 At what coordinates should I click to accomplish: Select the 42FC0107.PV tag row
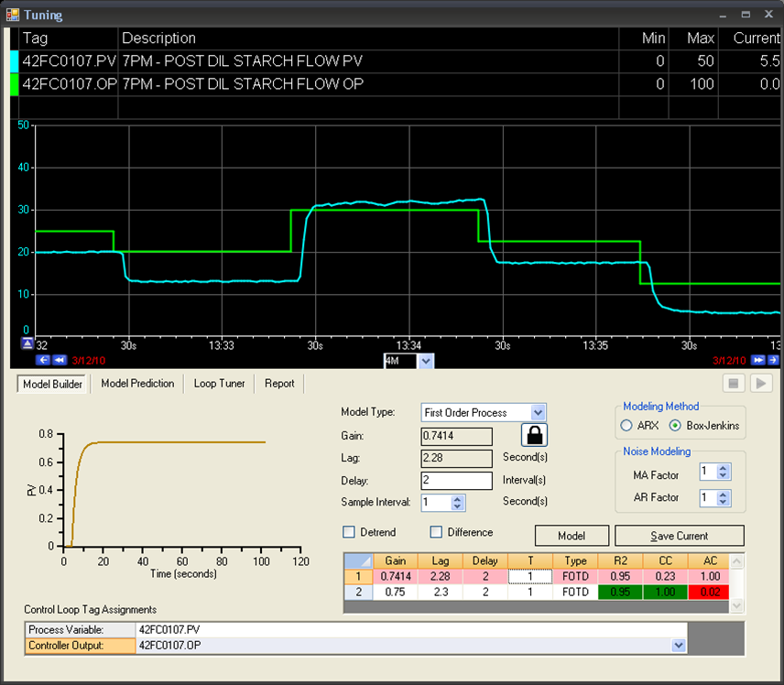click(395, 61)
